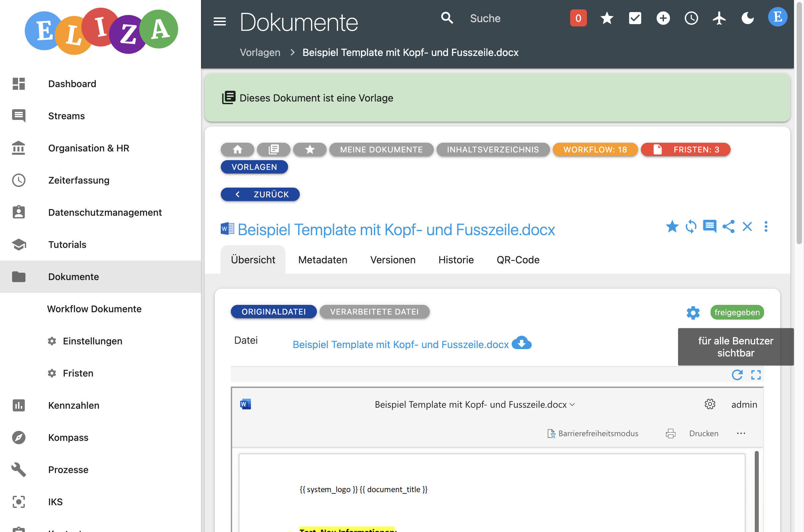Open Dashboard in the sidebar
Image resolution: width=804 pixels, height=532 pixels.
pyautogui.click(x=100, y=84)
